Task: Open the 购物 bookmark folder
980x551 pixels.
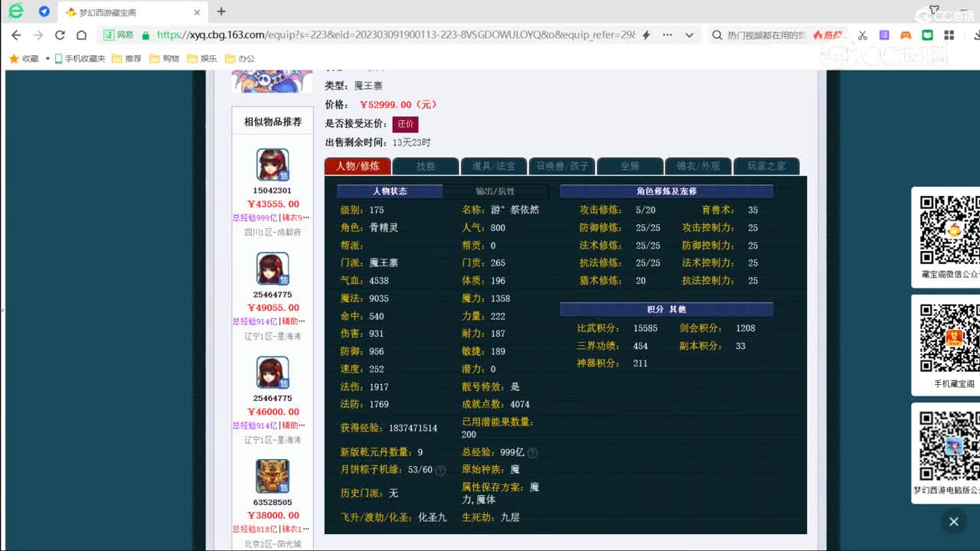Action: point(165,58)
